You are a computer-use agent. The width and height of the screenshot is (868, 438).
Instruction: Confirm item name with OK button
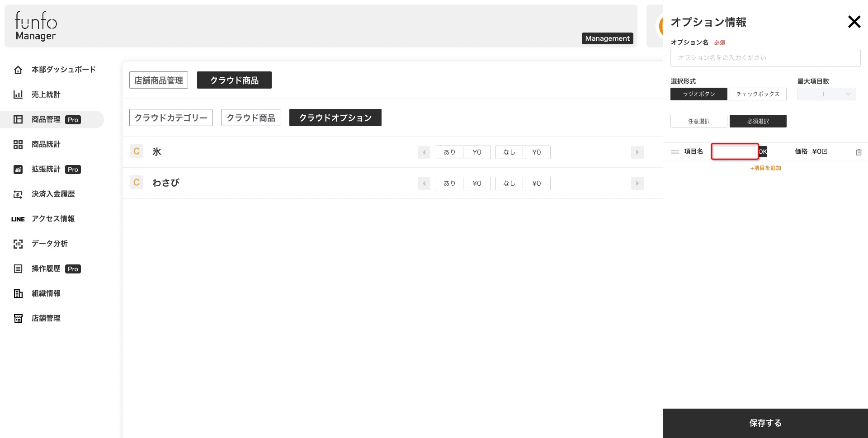pyautogui.click(x=763, y=151)
